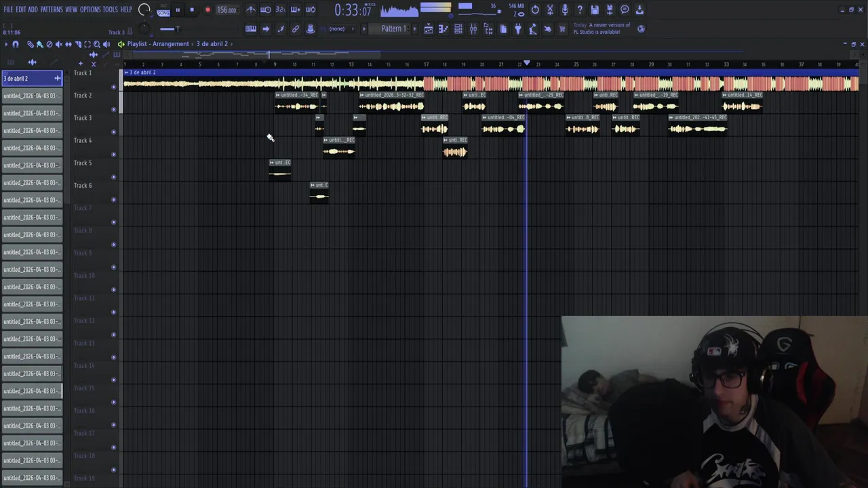Click the FL Studio update news notice
868x488 pixels.
601,28
